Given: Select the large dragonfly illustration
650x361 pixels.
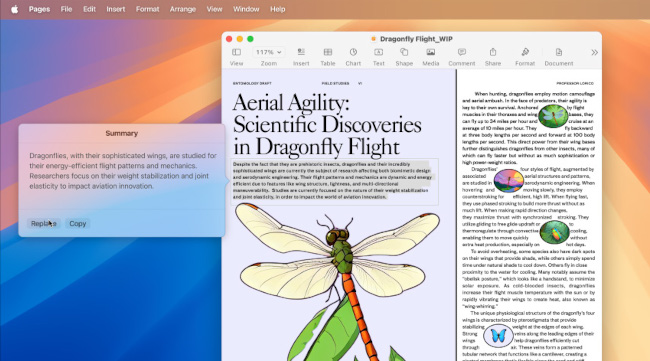Looking at the screenshot, I should click(338, 282).
